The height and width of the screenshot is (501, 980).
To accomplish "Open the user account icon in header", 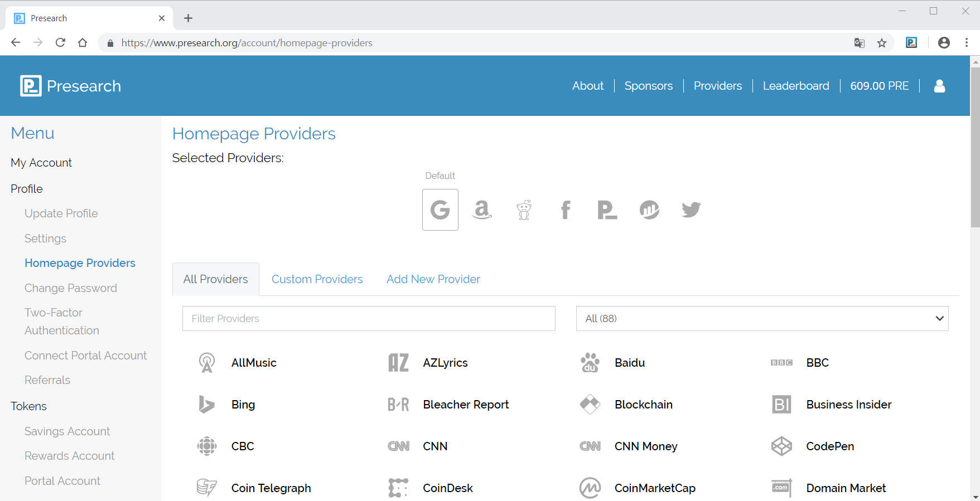I will tap(940, 86).
